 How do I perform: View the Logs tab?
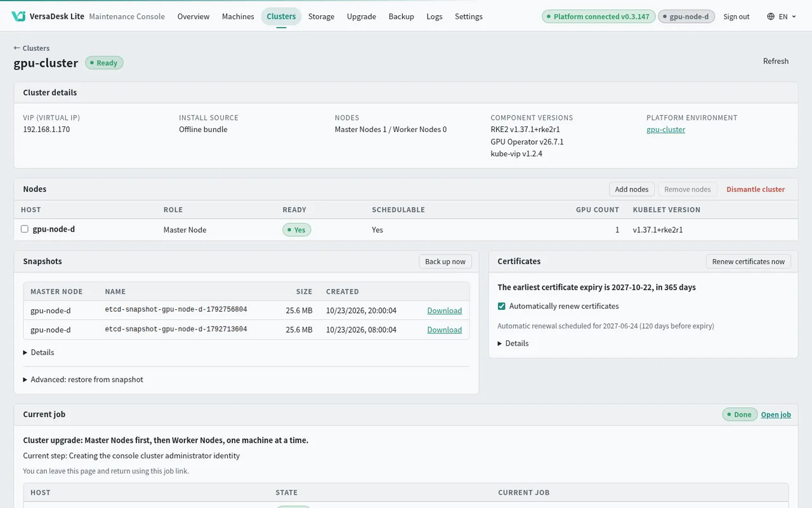tap(435, 17)
